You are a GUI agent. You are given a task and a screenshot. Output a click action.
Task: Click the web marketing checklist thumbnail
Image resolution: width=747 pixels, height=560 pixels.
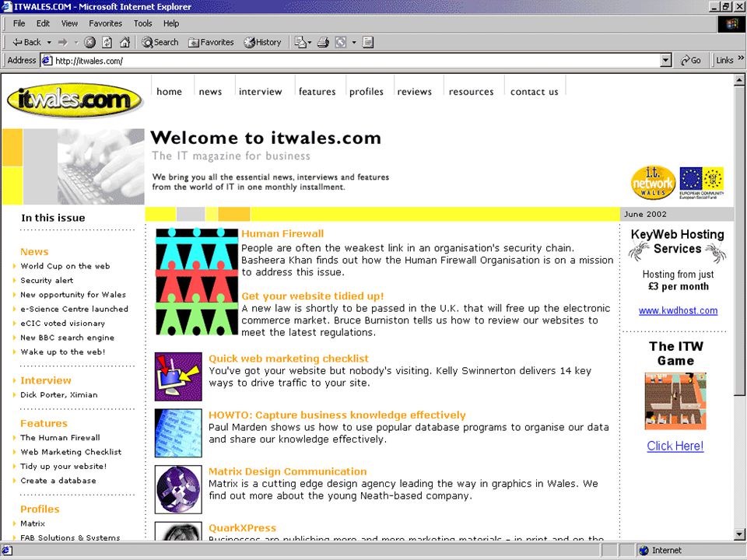(x=178, y=376)
